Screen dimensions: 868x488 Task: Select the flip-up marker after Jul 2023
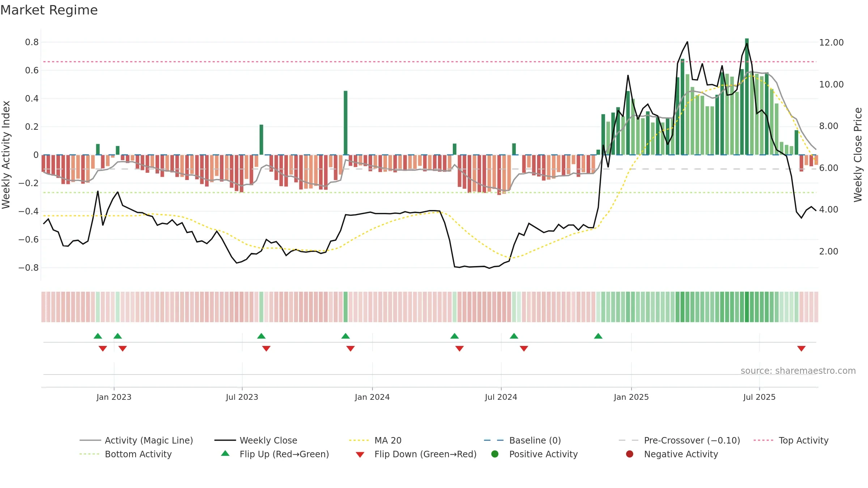(261, 336)
